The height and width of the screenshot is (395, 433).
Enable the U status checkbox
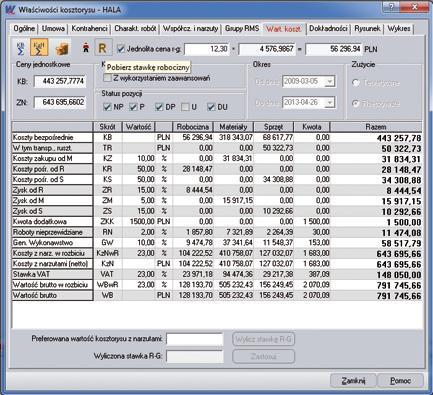point(185,107)
